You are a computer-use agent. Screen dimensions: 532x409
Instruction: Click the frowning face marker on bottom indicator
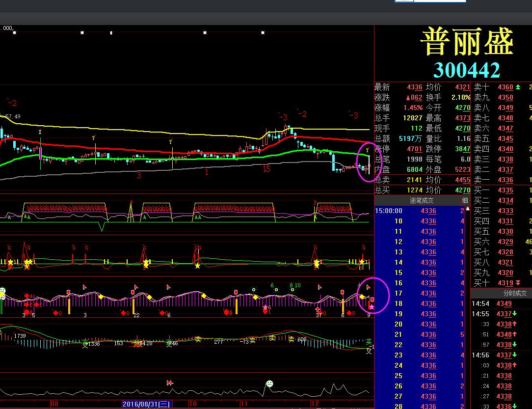[x=269, y=384]
